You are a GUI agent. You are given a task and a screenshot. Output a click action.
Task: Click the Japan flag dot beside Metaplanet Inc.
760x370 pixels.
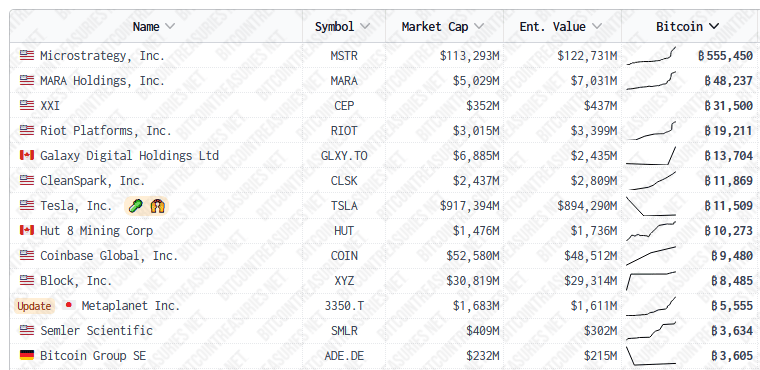(x=69, y=305)
